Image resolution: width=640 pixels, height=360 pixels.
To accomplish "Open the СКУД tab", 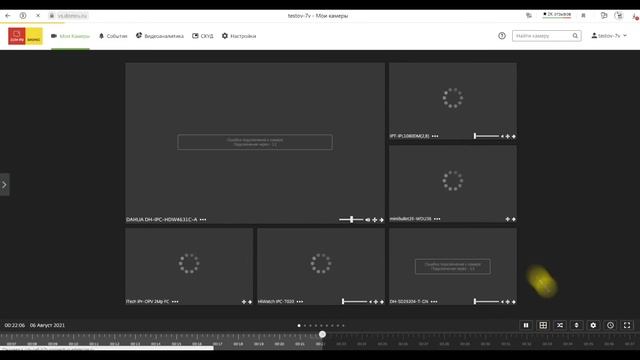I will [x=203, y=36].
